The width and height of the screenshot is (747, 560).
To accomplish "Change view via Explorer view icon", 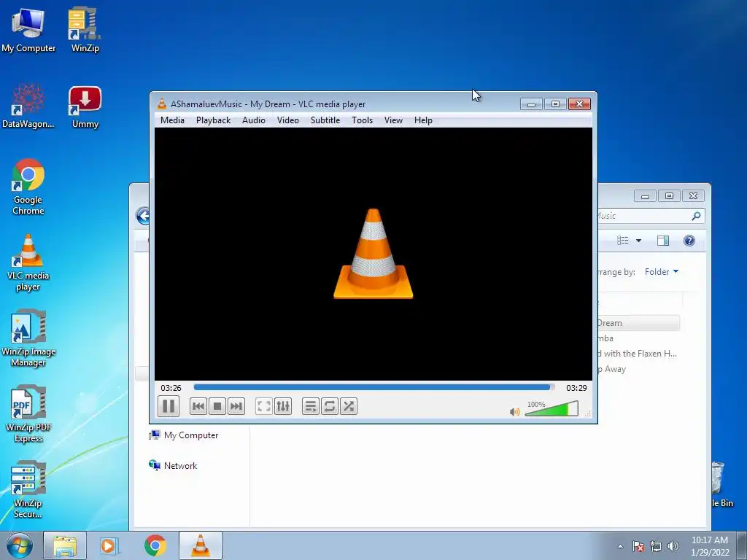I will [623, 241].
